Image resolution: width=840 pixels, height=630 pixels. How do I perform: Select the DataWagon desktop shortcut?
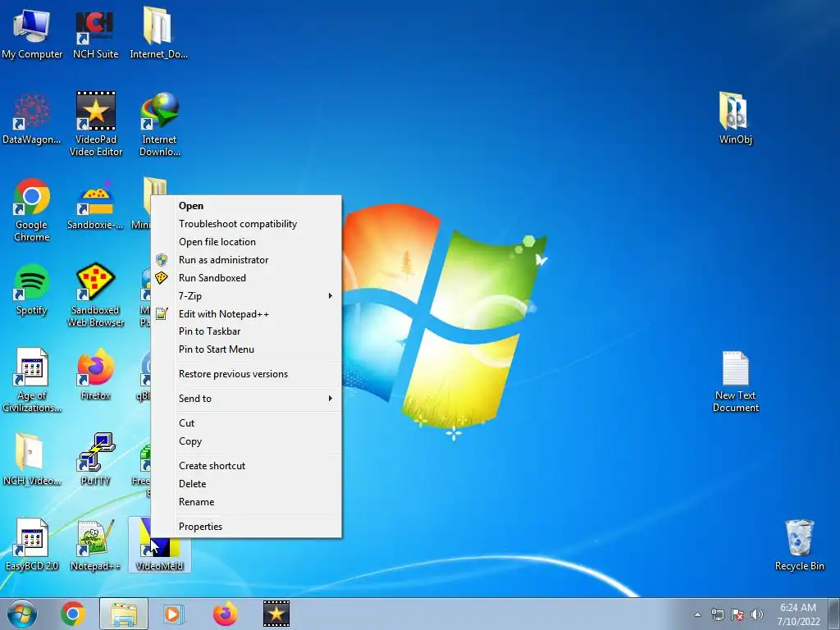[x=32, y=119]
